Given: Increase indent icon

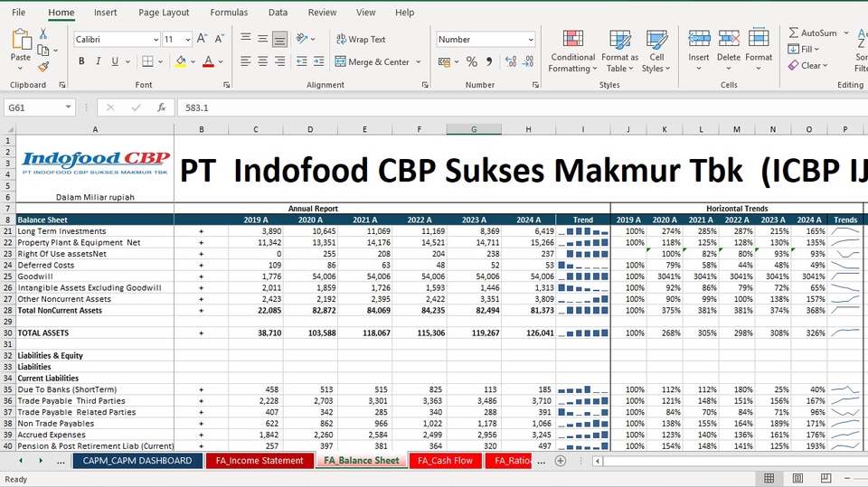Looking at the screenshot, I should [x=319, y=61].
